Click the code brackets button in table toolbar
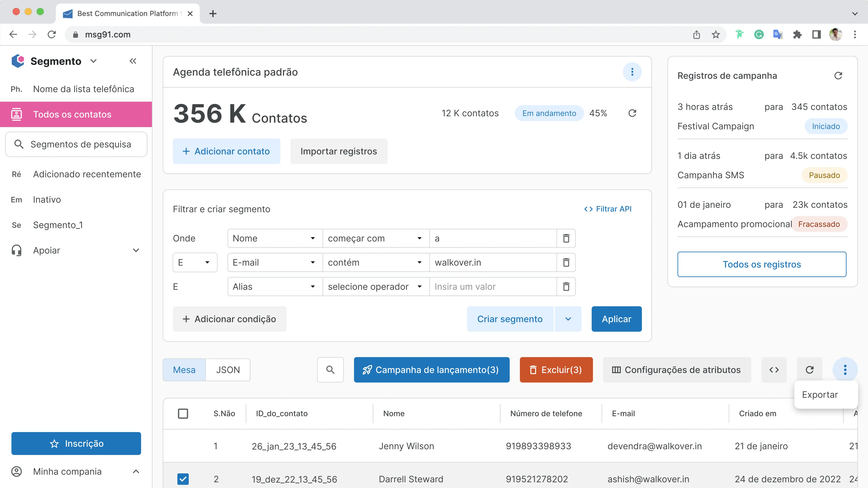This screenshot has height=488, width=868. point(774,369)
